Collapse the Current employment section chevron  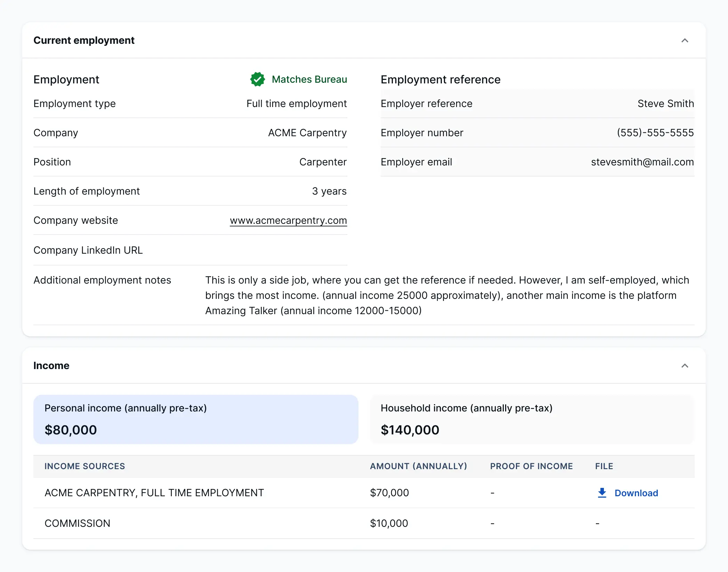click(x=685, y=41)
